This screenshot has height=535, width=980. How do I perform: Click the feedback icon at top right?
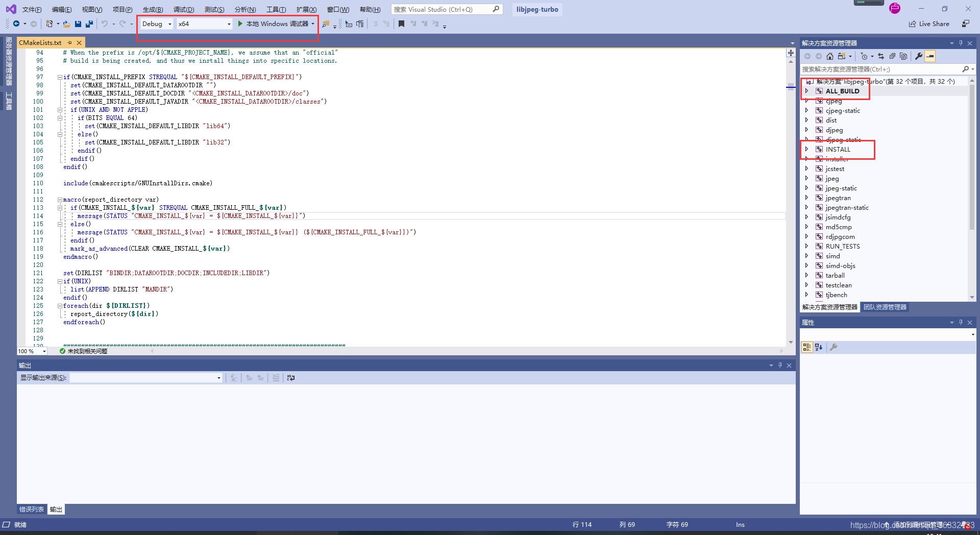[x=965, y=24]
